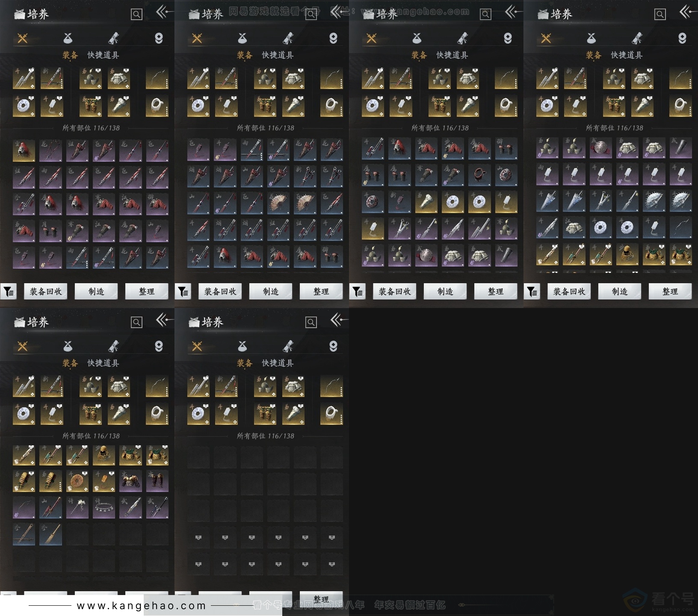698x616 pixels.
Task: Open 快捷道具 tab in third top panel
Action: [452, 55]
